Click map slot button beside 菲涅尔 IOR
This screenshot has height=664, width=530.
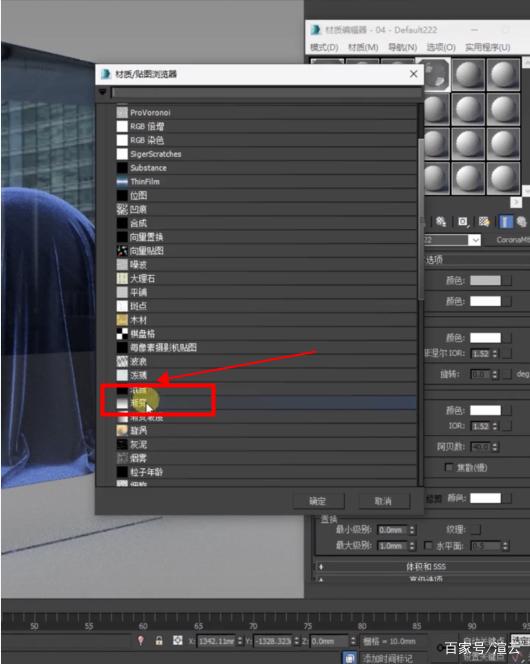[506, 353]
